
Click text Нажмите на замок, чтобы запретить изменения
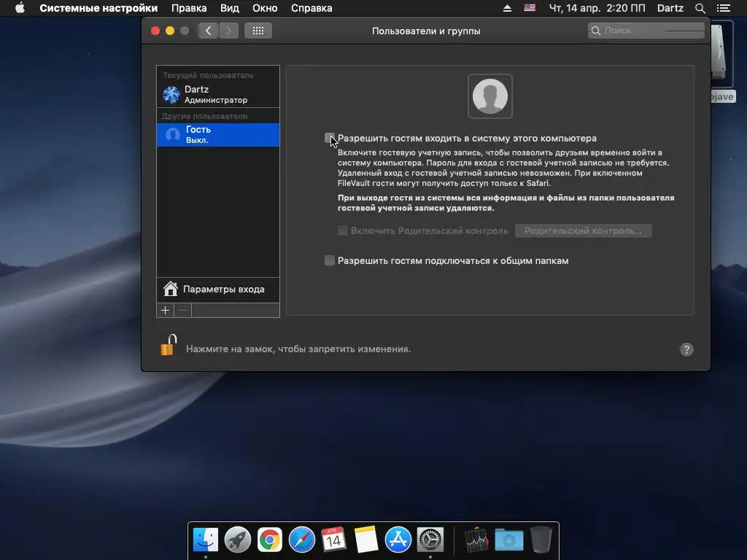(x=298, y=349)
